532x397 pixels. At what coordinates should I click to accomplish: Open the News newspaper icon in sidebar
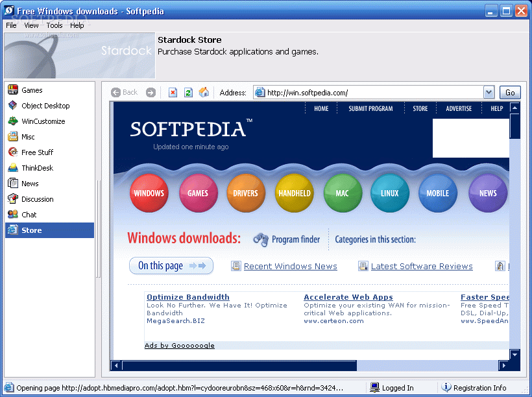[13, 184]
